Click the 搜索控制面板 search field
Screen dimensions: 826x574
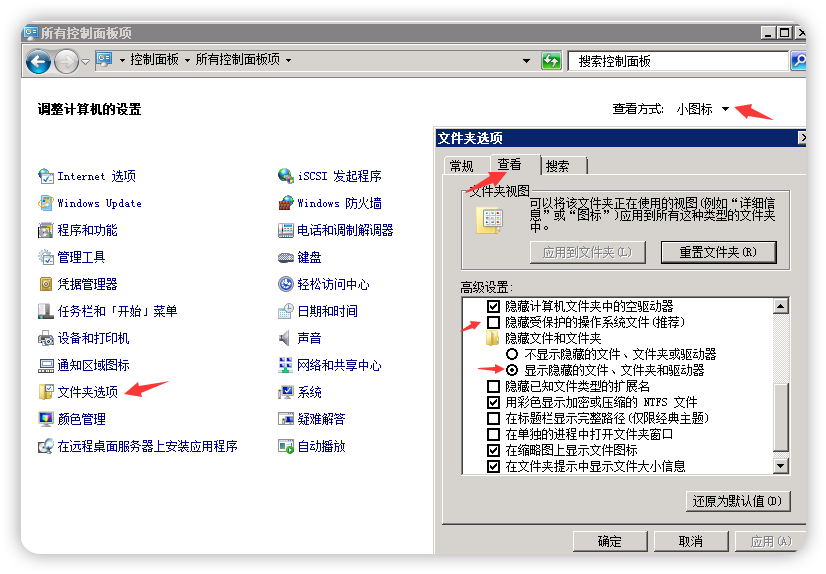point(678,61)
